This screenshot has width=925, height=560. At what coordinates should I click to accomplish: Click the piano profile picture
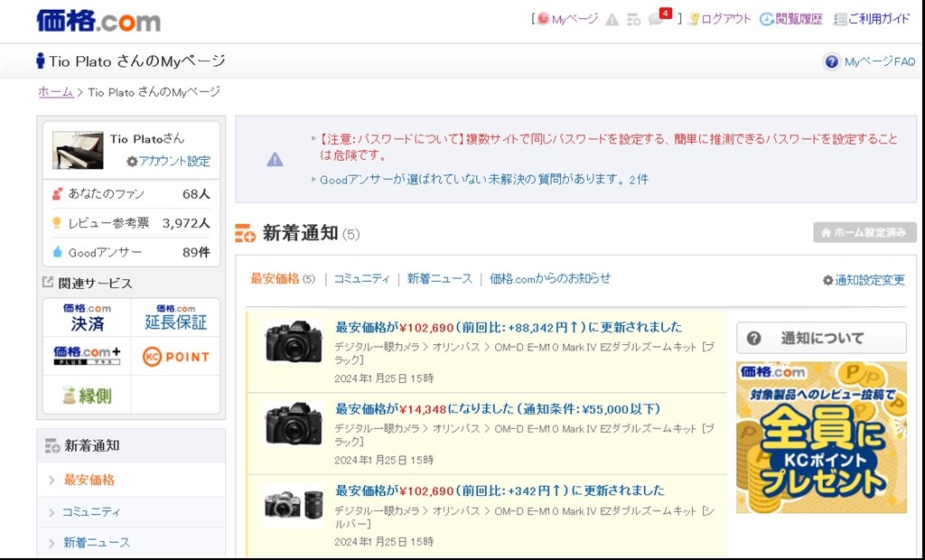(x=78, y=150)
